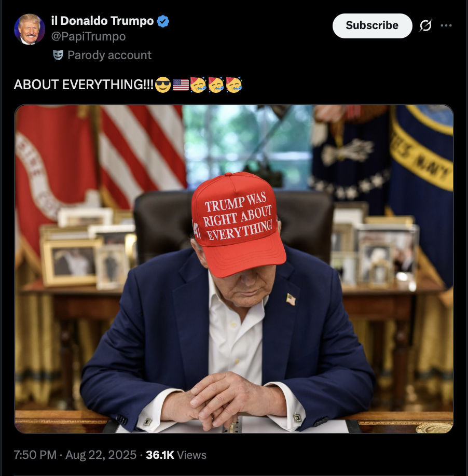Viewport: 468px width, 476px height.
Task: Open Grok explain-this-post icon
Action: click(425, 25)
